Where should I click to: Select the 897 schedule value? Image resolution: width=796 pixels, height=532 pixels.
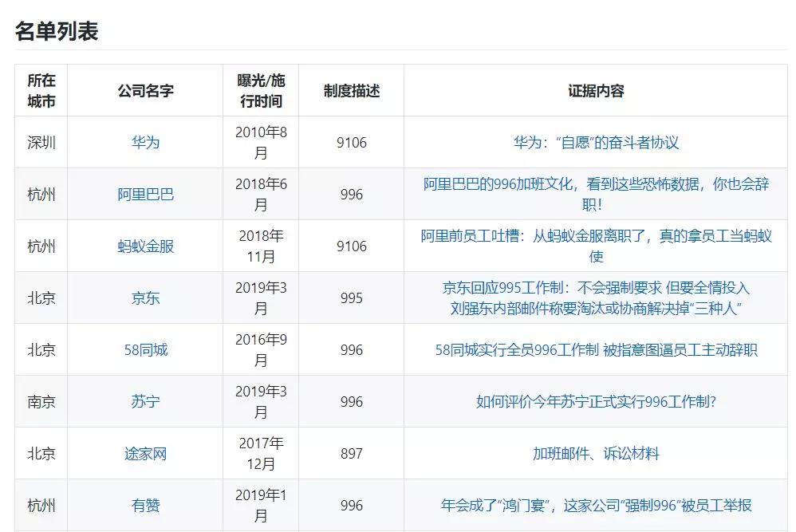pyautogui.click(x=352, y=453)
